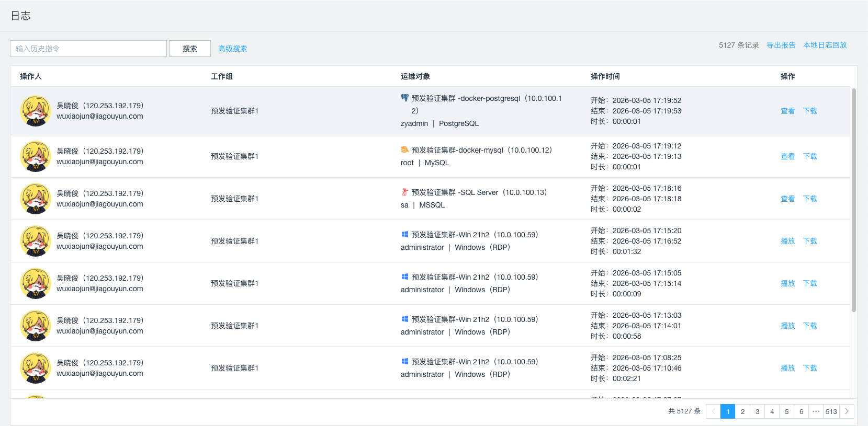Open 高级搜索 advanced search options
This screenshot has width=868, height=426.
[x=232, y=49]
